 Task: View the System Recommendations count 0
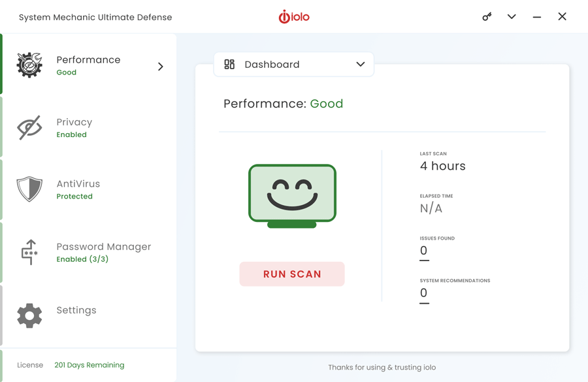(x=424, y=293)
